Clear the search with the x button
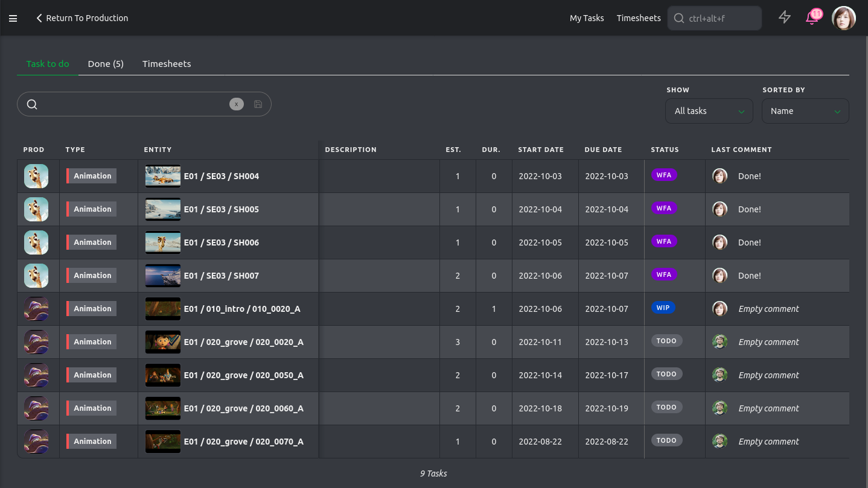This screenshot has height=488, width=868. 236,104
